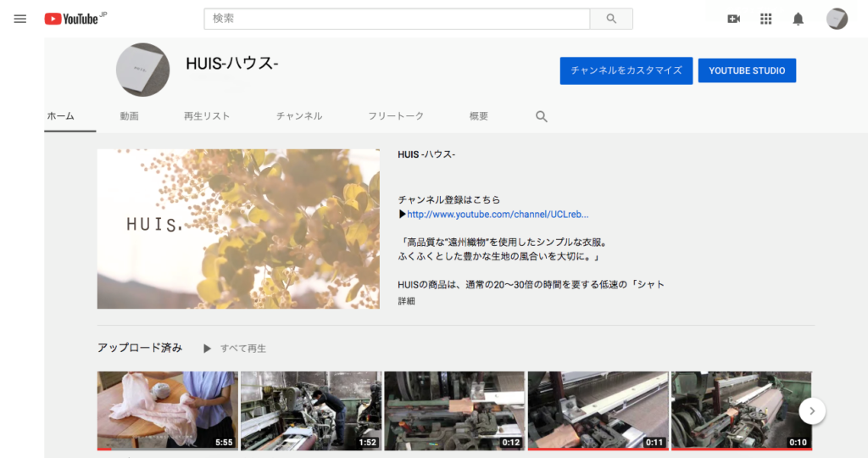Open the 再生リスト tab
The image size is (868, 458).
207,116
